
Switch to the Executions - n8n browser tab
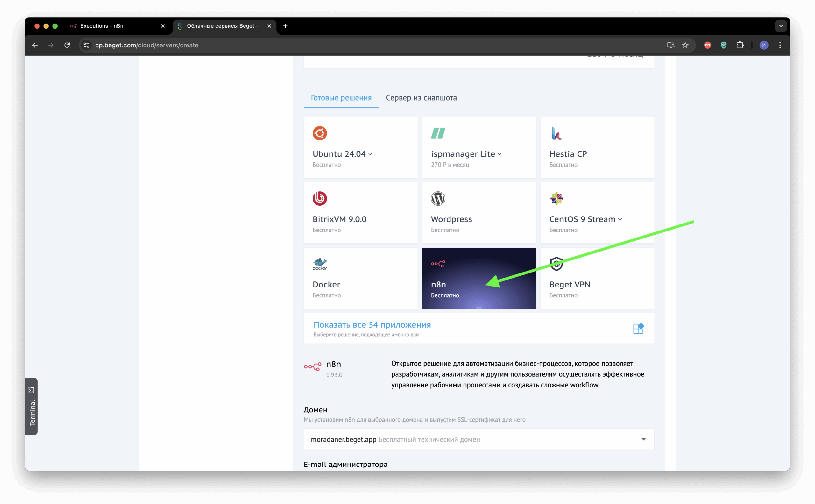[x=102, y=26]
